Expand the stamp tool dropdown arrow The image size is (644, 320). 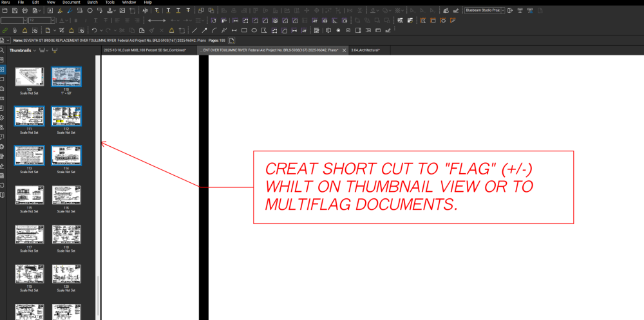[x=115, y=10]
